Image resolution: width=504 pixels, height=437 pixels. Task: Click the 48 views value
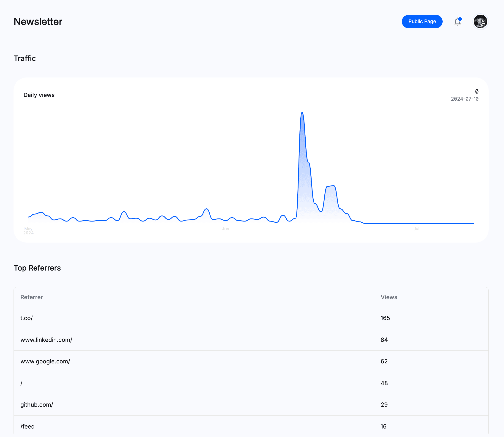point(384,383)
